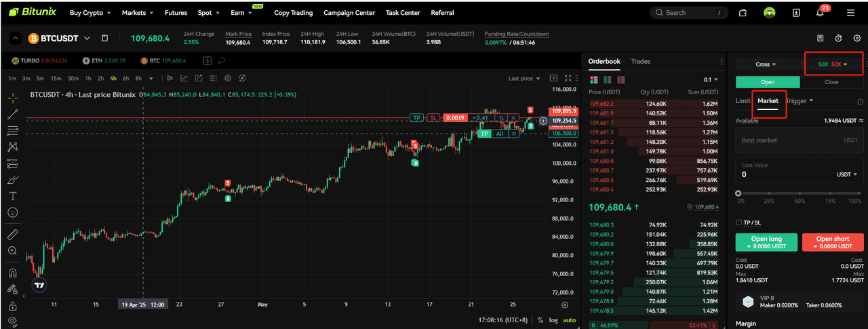Open the emoji icons tool
This screenshot has width=868, height=329.
12,212
